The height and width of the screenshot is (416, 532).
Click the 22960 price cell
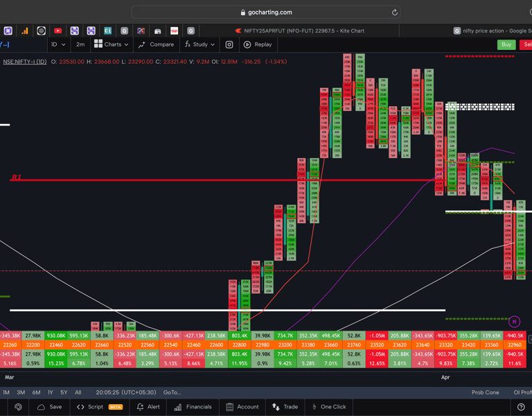tap(515, 345)
